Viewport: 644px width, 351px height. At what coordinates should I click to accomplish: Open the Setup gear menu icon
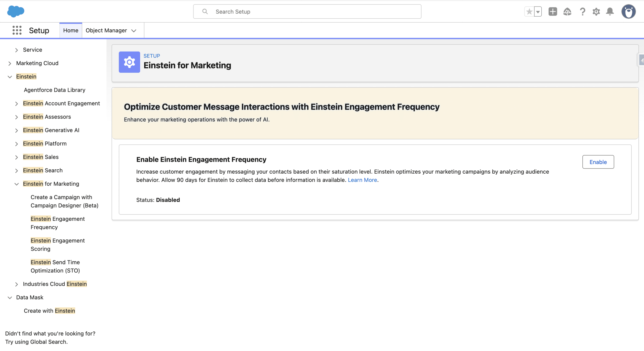click(596, 12)
